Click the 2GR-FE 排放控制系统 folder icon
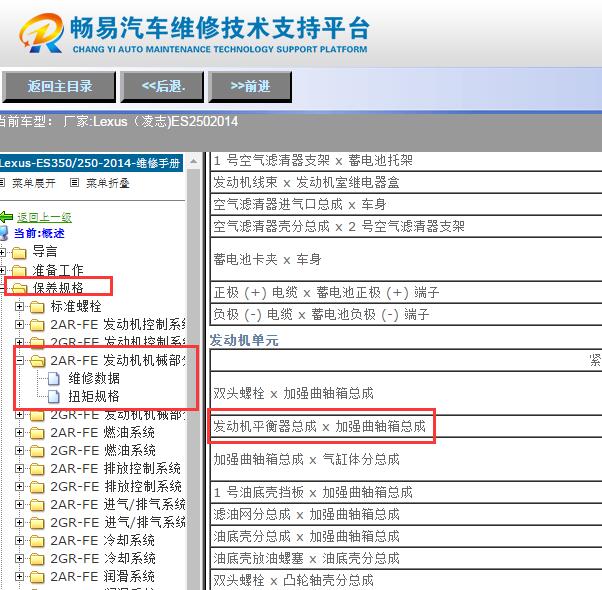Image resolution: width=602 pixels, height=590 pixels. tap(37, 487)
